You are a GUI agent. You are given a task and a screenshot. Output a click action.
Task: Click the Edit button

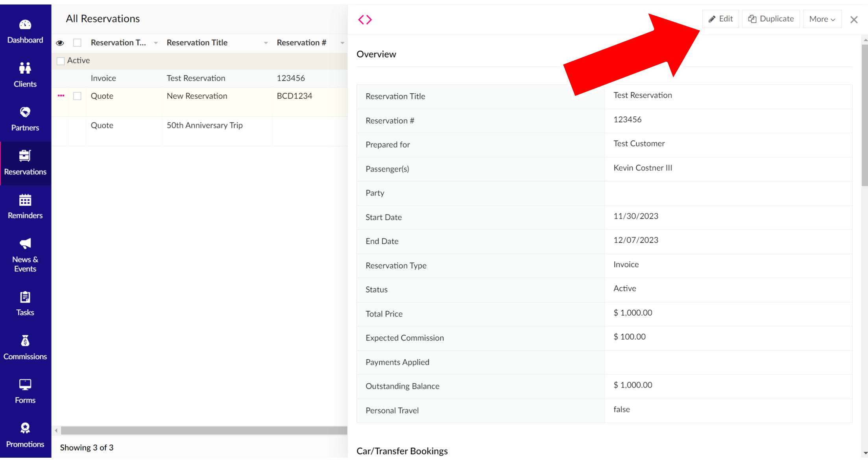pos(720,19)
